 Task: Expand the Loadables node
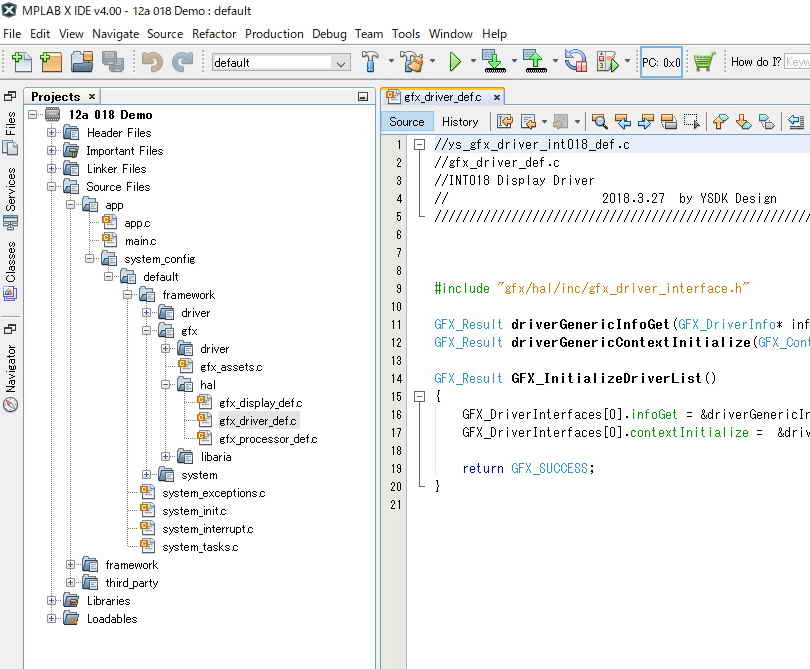coord(52,619)
